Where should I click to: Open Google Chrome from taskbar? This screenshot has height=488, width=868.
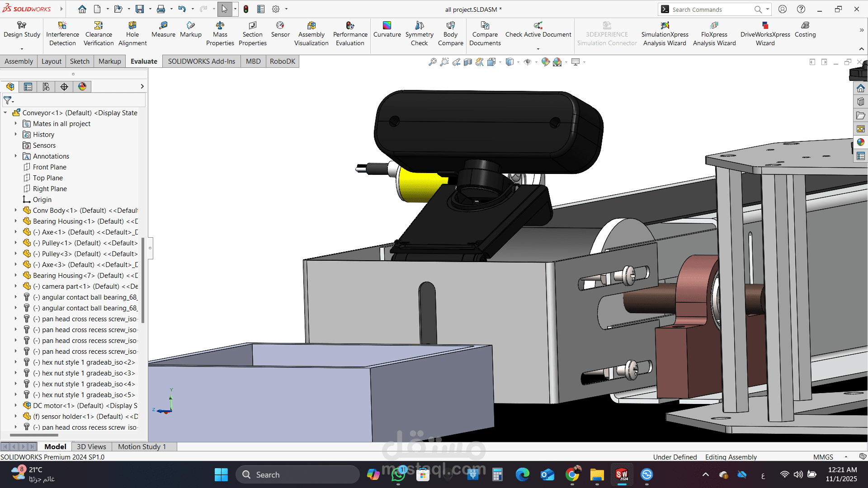[572, 474]
